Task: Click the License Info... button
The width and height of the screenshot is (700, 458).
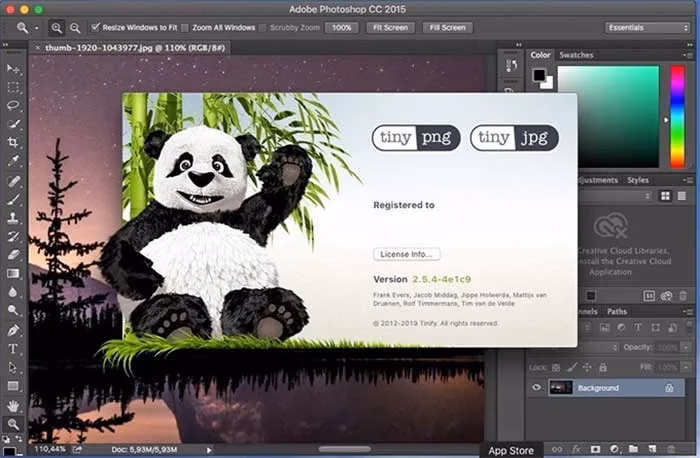Action: click(x=406, y=254)
